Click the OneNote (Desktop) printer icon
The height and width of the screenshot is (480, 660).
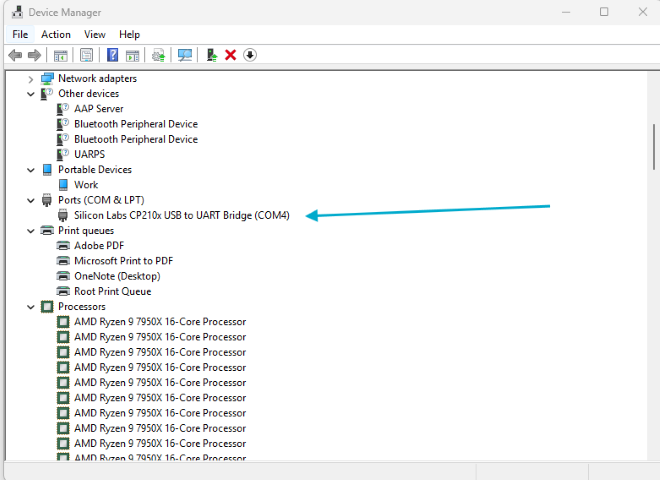click(x=63, y=276)
